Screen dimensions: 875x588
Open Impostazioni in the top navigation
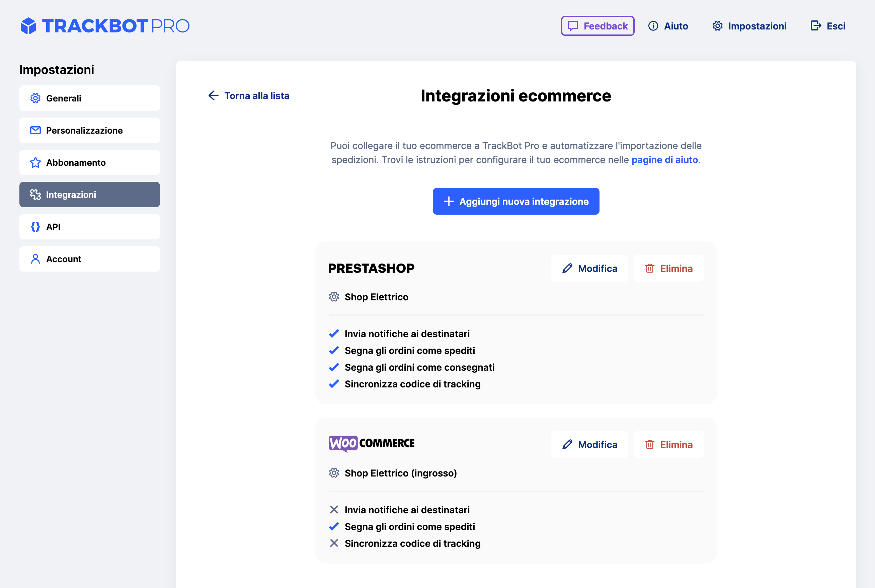(x=749, y=26)
